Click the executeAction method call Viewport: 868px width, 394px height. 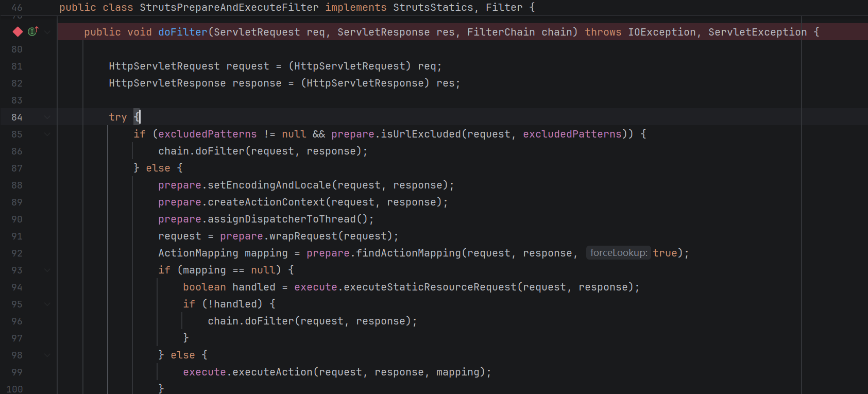(x=273, y=372)
